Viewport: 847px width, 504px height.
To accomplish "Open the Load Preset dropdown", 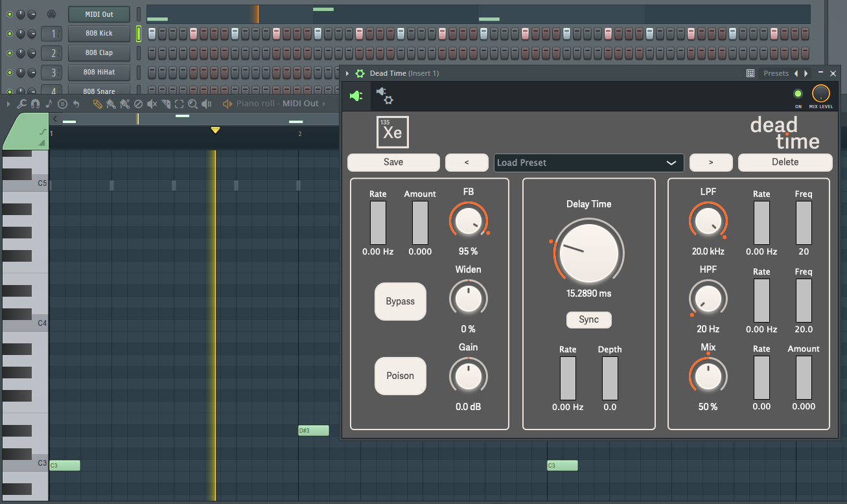I will pos(588,163).
